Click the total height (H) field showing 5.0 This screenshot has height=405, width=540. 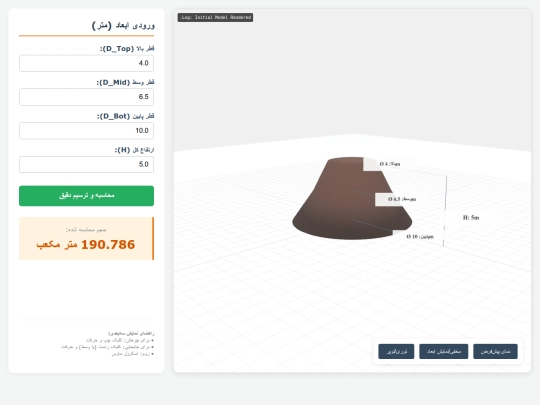click(x=86, y=164)
